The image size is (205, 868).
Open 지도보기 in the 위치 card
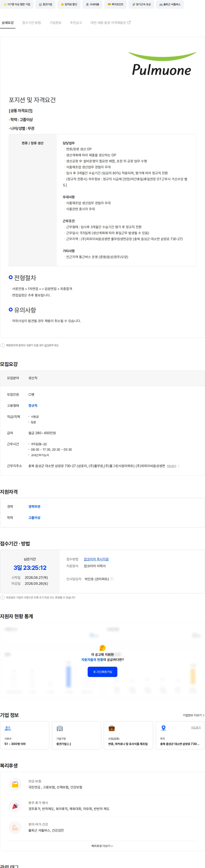[196, 727]
